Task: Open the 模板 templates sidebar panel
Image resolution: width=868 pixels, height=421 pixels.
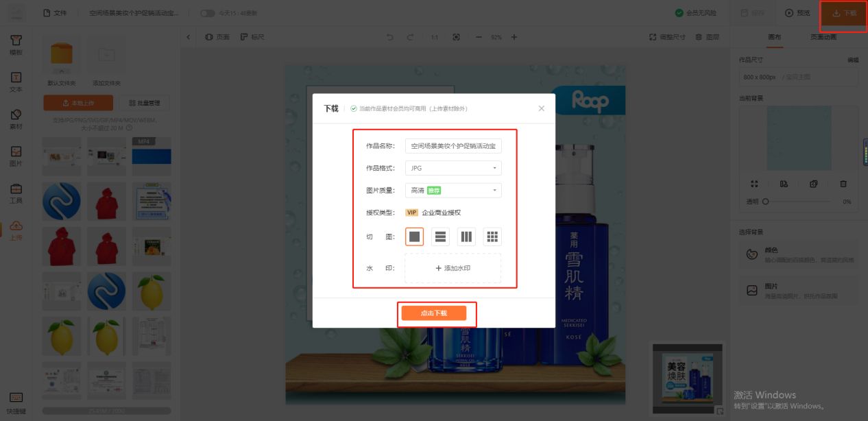Action: [16, 45]
